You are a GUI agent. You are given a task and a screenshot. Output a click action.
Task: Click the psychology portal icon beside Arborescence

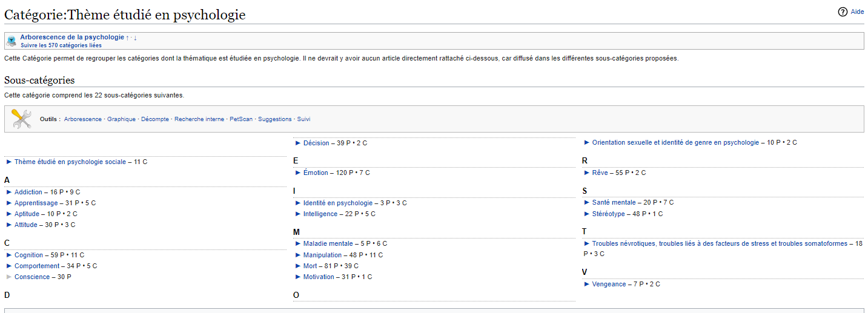[x=12, y=41]
